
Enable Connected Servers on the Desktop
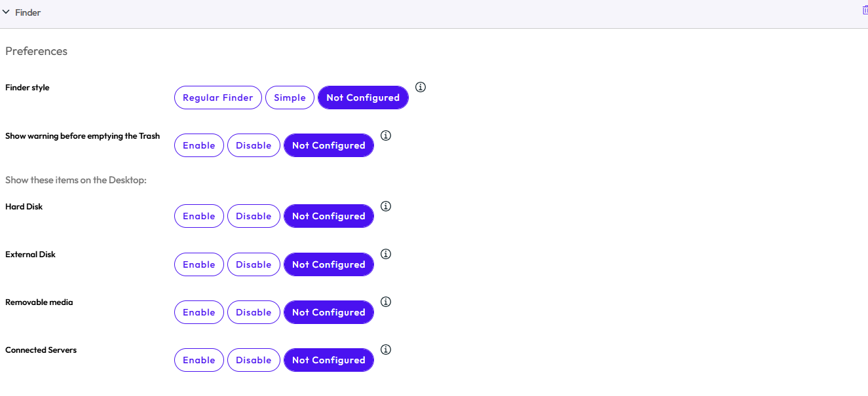(199, 360)
